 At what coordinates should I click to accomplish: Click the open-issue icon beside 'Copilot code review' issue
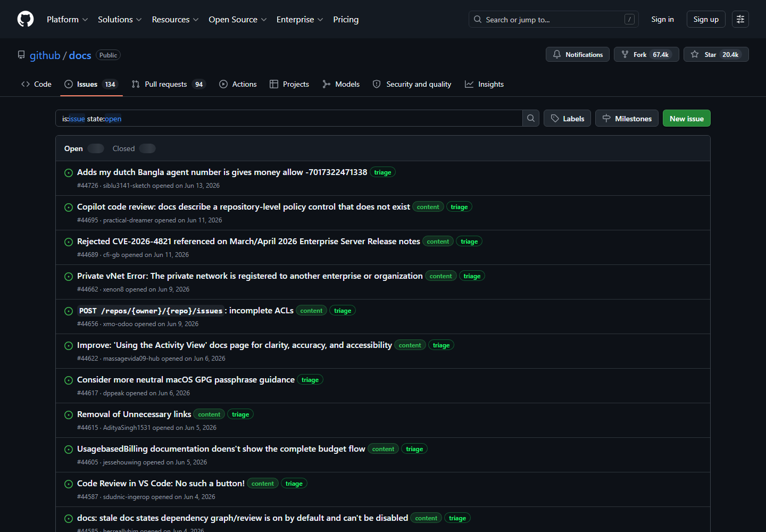point(69,207)
